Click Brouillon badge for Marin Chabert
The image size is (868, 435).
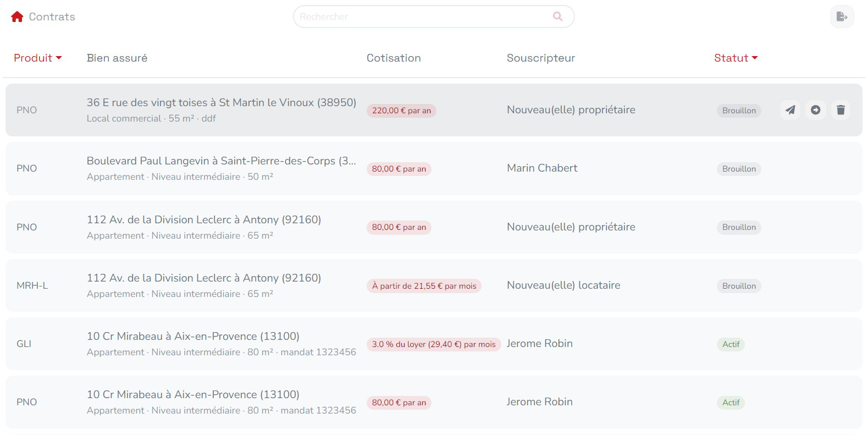click(739, 169)
